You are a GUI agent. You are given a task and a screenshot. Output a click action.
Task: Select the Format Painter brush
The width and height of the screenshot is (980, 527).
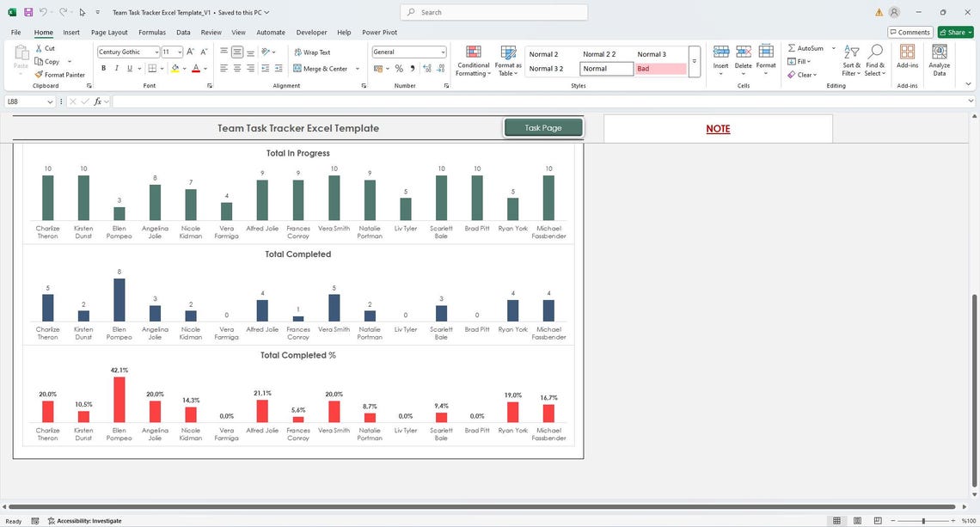point(39,75)
